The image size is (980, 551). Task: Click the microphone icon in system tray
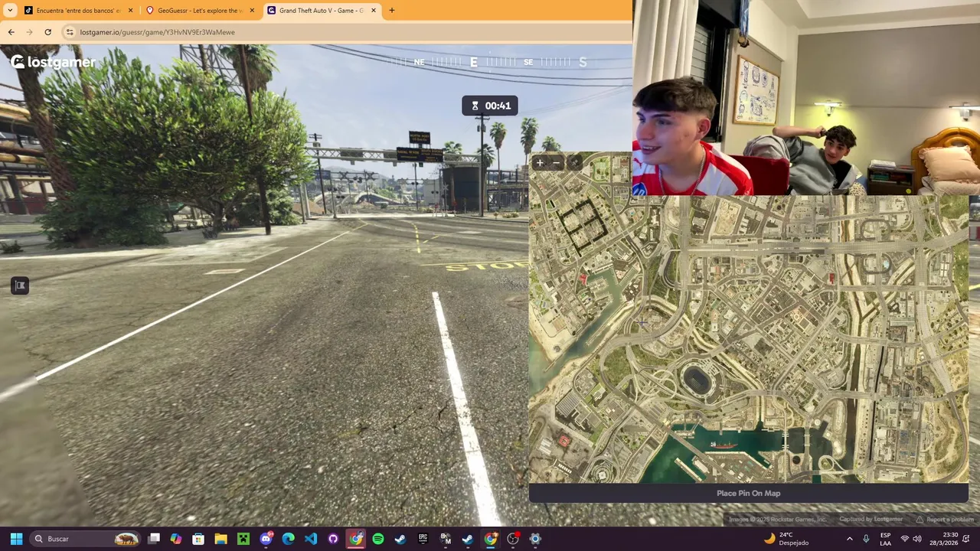(866, 539)
